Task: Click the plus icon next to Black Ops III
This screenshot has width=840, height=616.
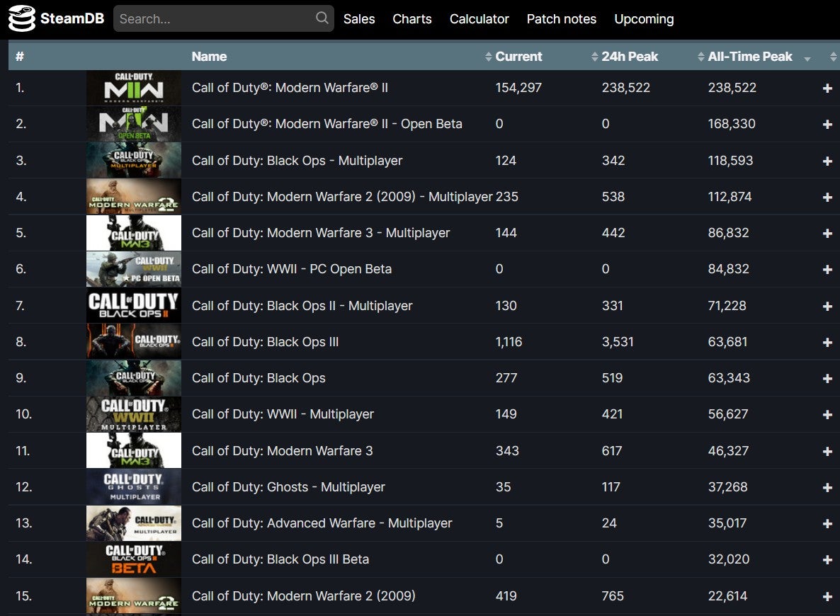Action: point(827,341)
